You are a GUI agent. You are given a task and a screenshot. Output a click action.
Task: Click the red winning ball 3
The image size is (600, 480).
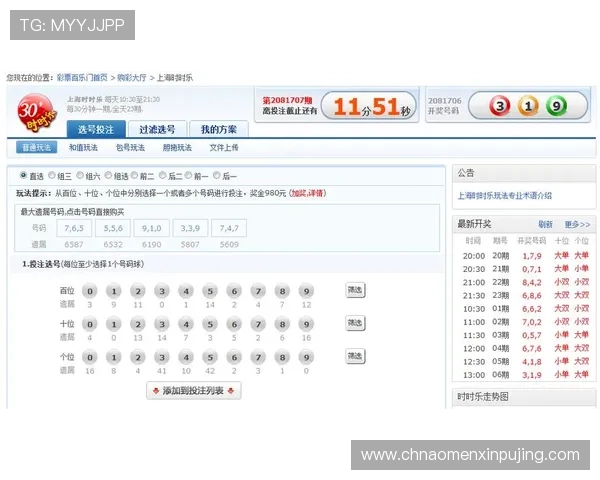(500, 106)
